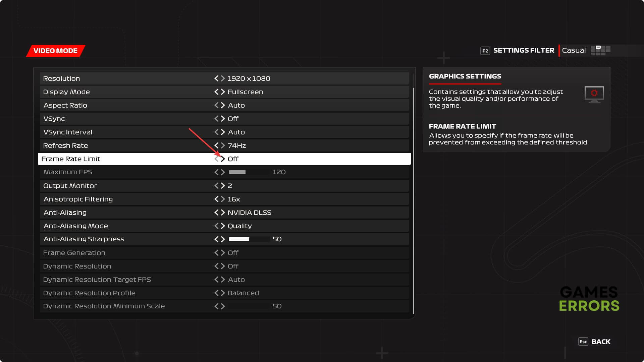
Task: Change Anti-Aliasing Mode Quality to next option
Action: coord(223,226)
